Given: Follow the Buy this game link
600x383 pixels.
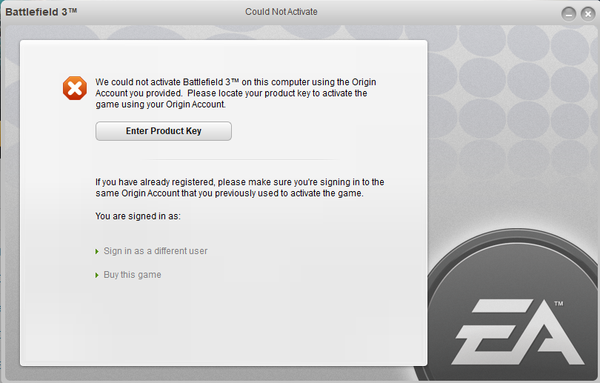Looking at the screenshot, I should click(x=132, y=275).
